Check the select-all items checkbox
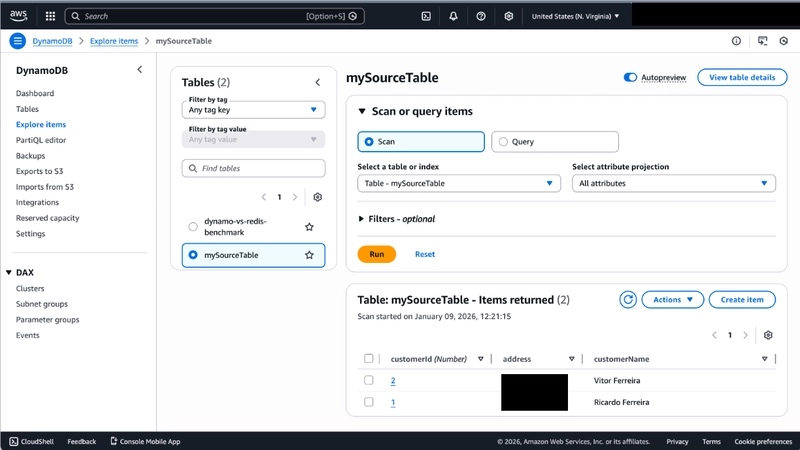The width and height of the screenshot is (800, 450). coord(368,359)
